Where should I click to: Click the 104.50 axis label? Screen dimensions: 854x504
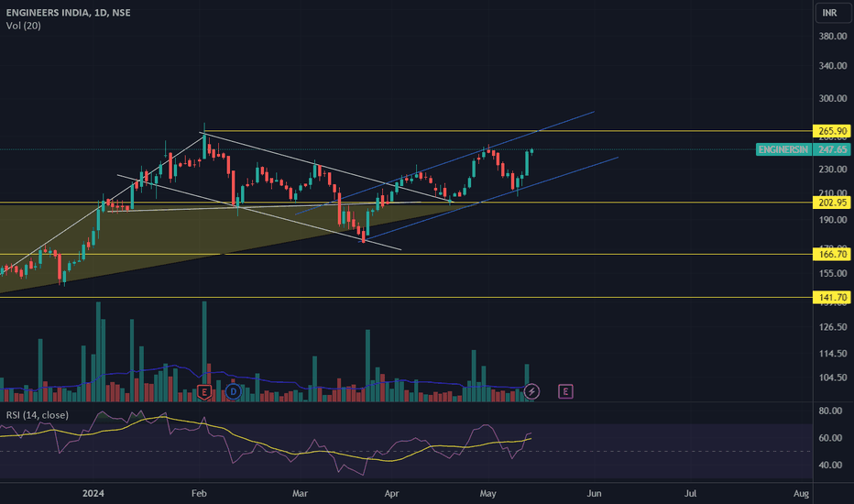833,378
